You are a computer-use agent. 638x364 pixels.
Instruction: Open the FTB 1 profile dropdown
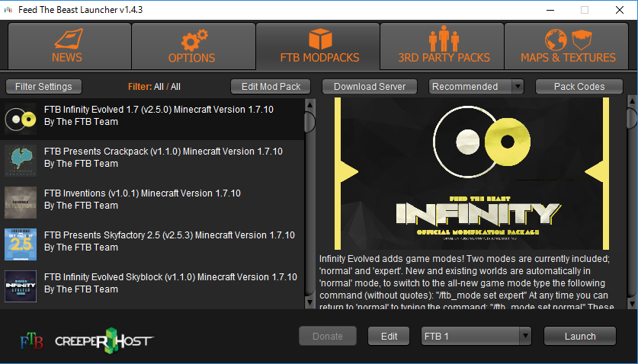coord(476,336)
